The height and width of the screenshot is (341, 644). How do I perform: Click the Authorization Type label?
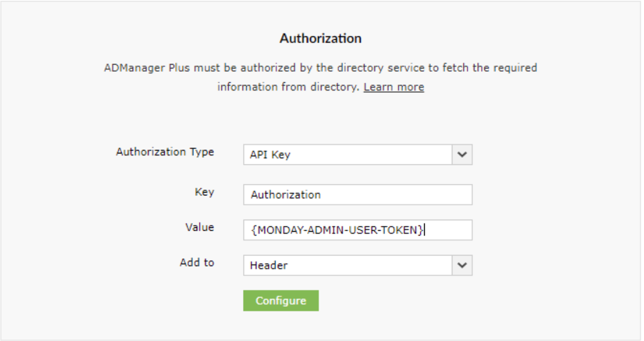tap(165, 152)
